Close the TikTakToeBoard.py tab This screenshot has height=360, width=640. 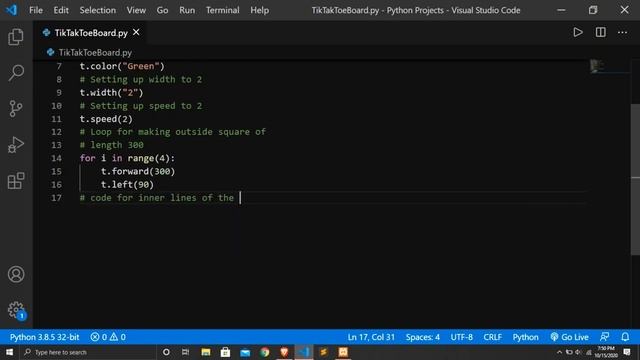[136, 32]
